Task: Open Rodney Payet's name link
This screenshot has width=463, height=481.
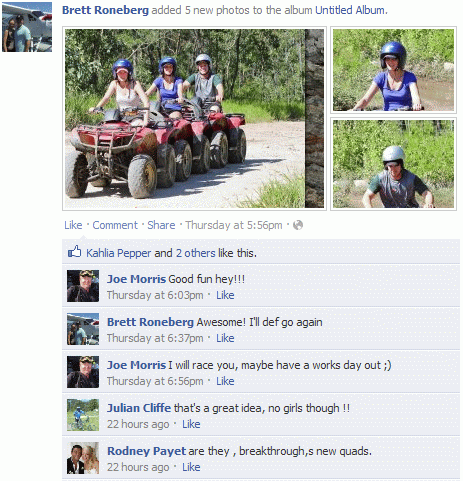Action: point(146,451)
